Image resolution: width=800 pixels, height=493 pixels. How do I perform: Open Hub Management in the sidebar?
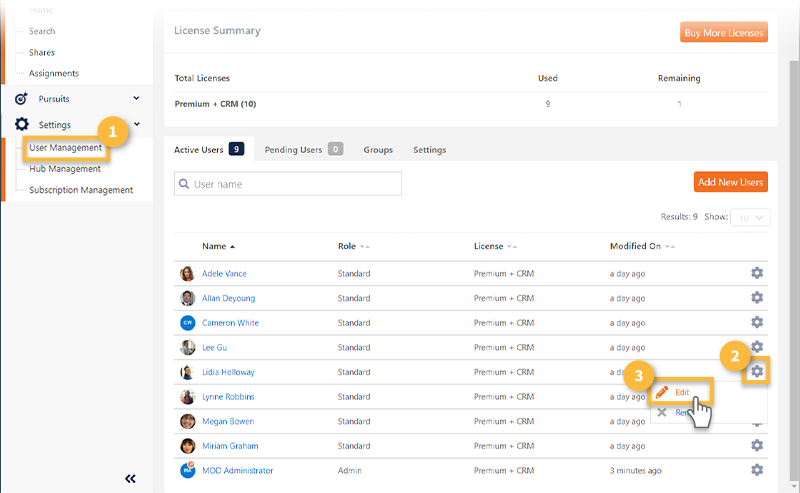[x=65, y=169]
